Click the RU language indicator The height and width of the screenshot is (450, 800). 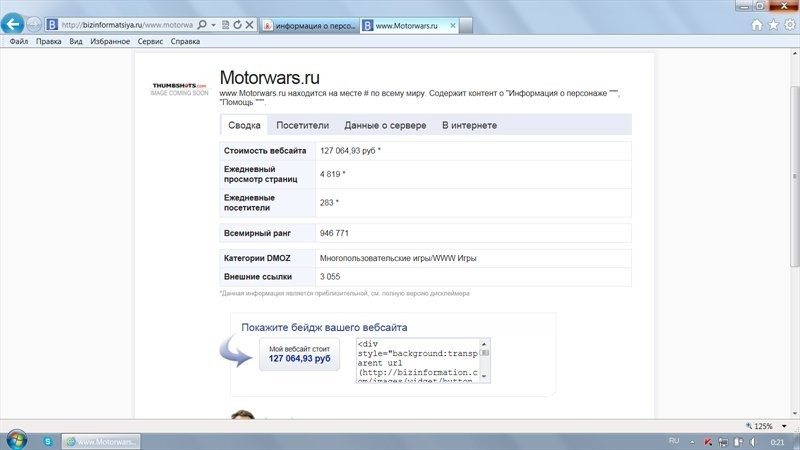(x=674, y=441)
